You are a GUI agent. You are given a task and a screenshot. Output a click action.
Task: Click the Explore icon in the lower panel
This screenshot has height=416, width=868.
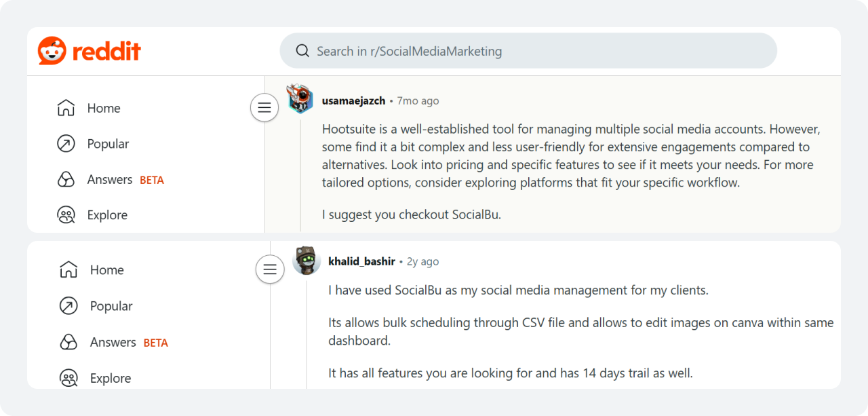[68, 378]
